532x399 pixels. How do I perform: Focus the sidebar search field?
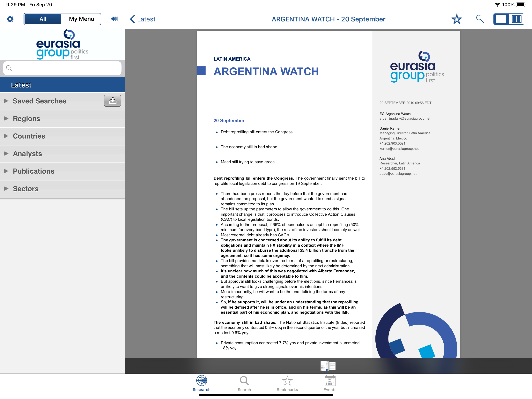click(62, 68)
